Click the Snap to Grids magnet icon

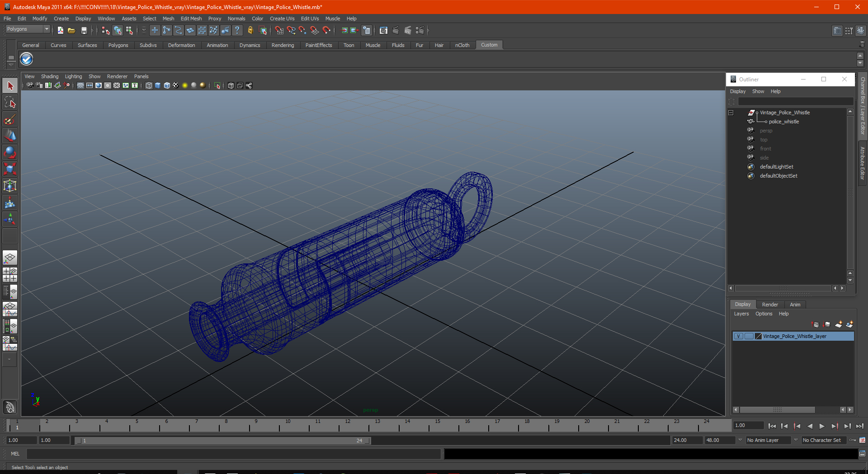[x=279, y=30]
